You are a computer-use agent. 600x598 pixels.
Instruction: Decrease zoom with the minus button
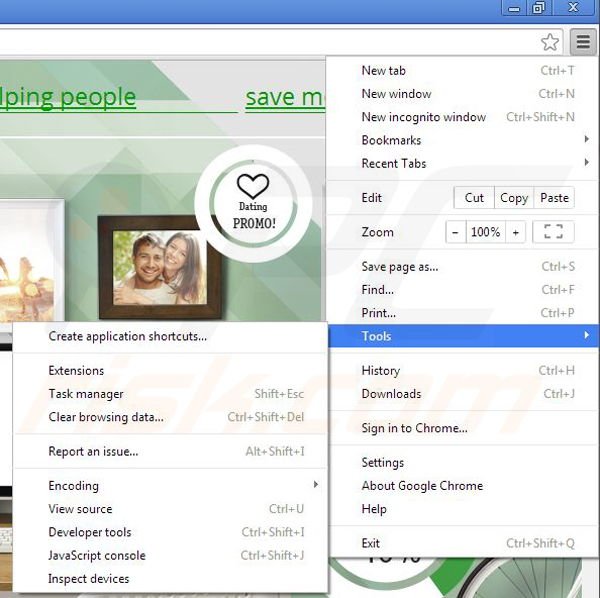[456, 232]
